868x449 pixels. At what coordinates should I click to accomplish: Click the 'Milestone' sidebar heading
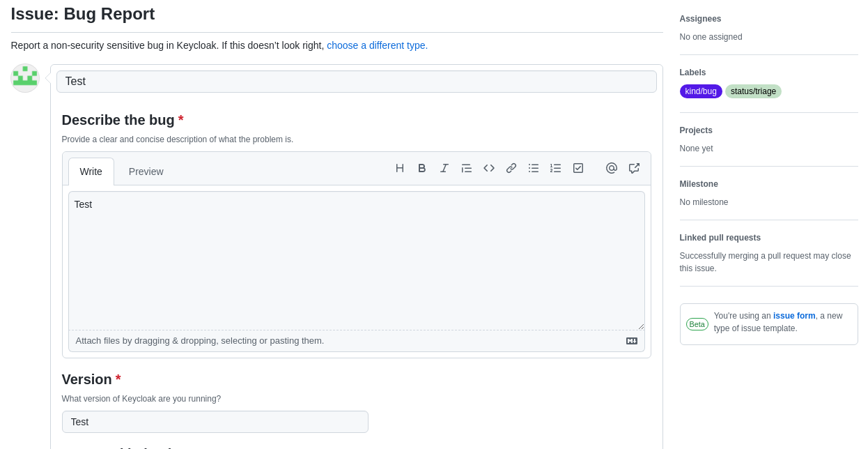tap(699, 184)
